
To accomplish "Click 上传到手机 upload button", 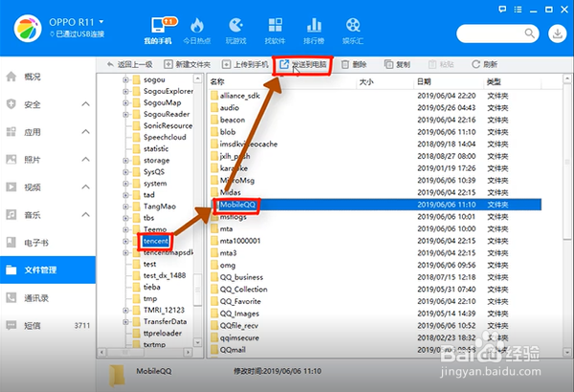I will [x=245, y=64].
